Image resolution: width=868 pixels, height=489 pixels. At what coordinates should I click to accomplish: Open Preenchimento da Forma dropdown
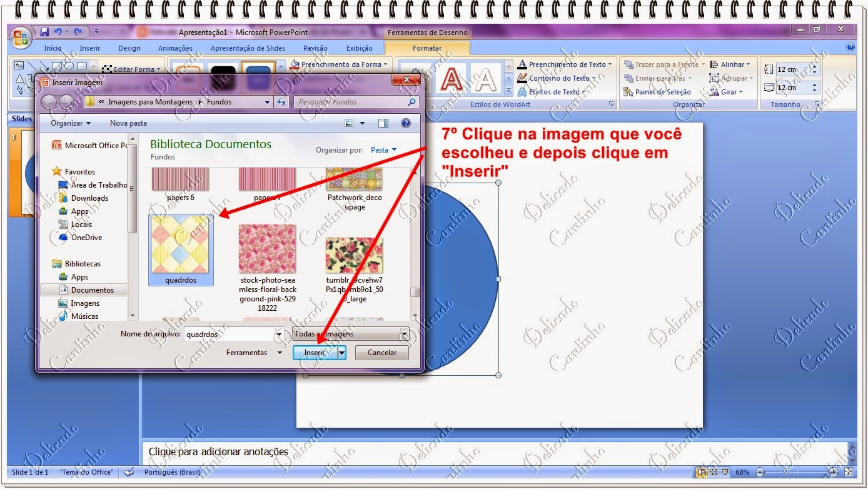point(339,64)
